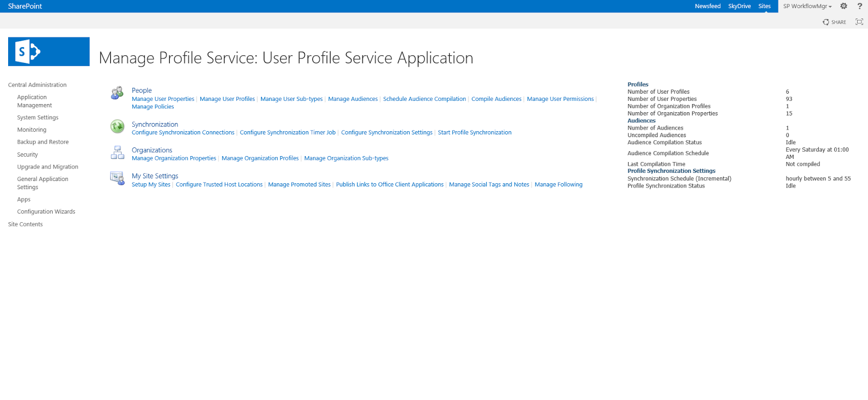
Task: Click the People heading link
Action: [142, 91]
